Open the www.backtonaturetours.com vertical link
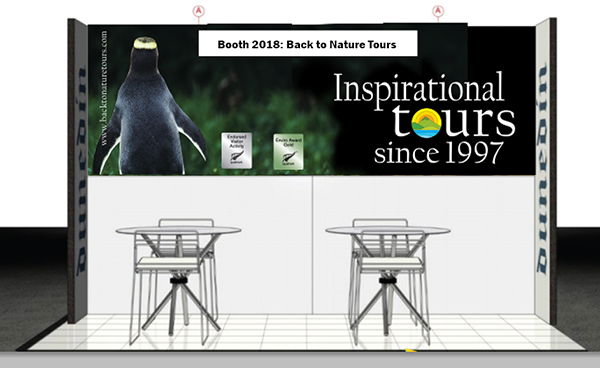 point(103,88)
